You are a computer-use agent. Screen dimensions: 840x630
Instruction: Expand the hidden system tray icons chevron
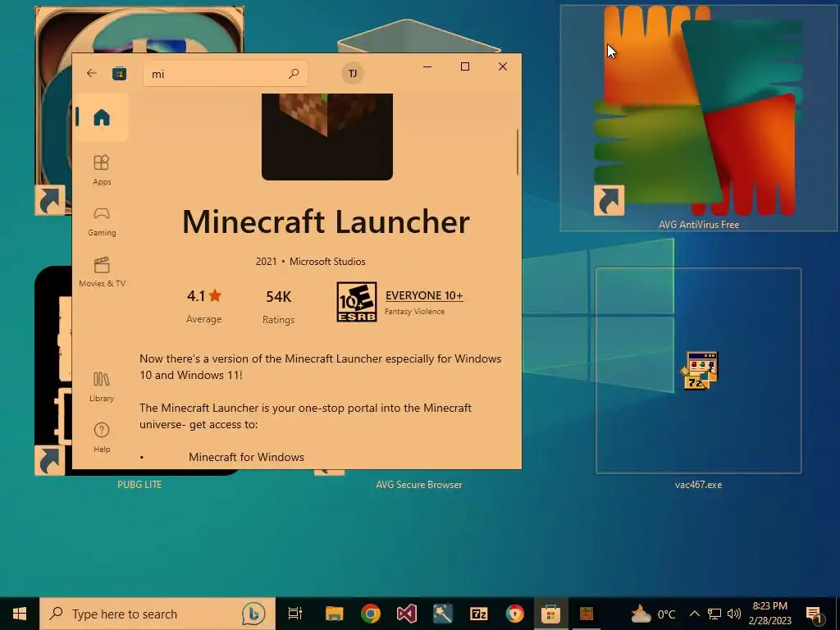pyautogui.click(x=694, y=614)
